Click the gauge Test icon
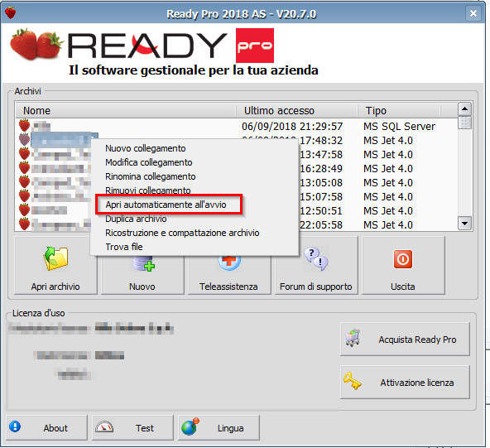Viewport: 490px width, 448px height. tap(104, 427)
